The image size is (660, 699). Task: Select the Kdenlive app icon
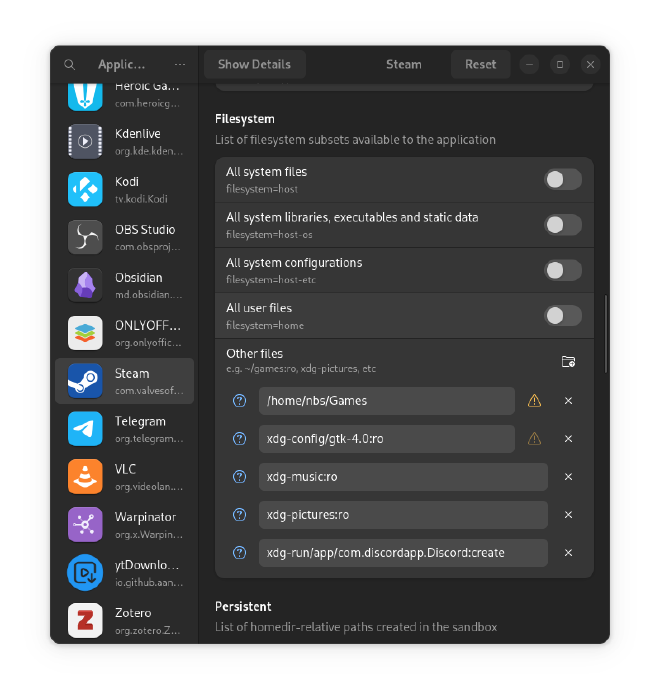[85, 142]
